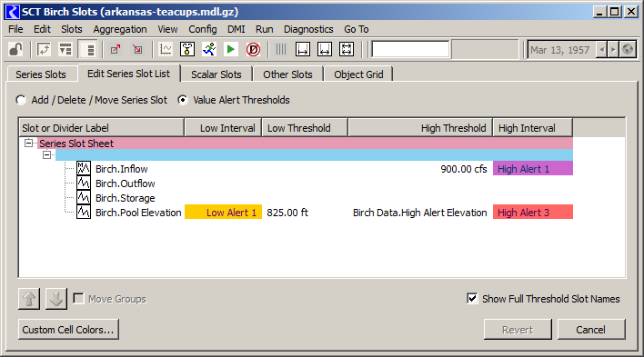Click the Birch.Outflow slot icon
Image resolution: width=644 pixels, height=357 pixels.
click(84, 183)
